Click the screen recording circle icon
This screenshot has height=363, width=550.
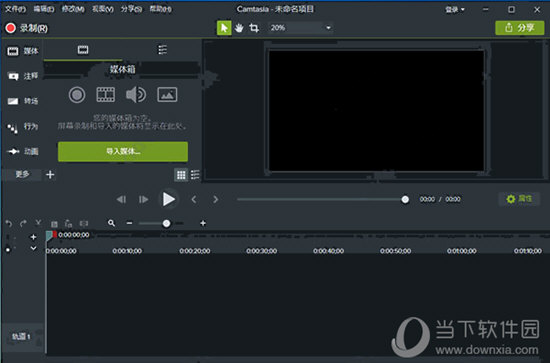pos(77,95)
